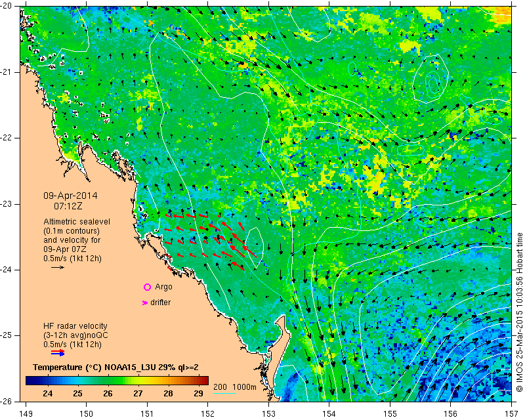Click the cyan 200 1000m depth contour legend line
Image resolution: width=525 pixels, height=420 pixels.
point(224,393)
